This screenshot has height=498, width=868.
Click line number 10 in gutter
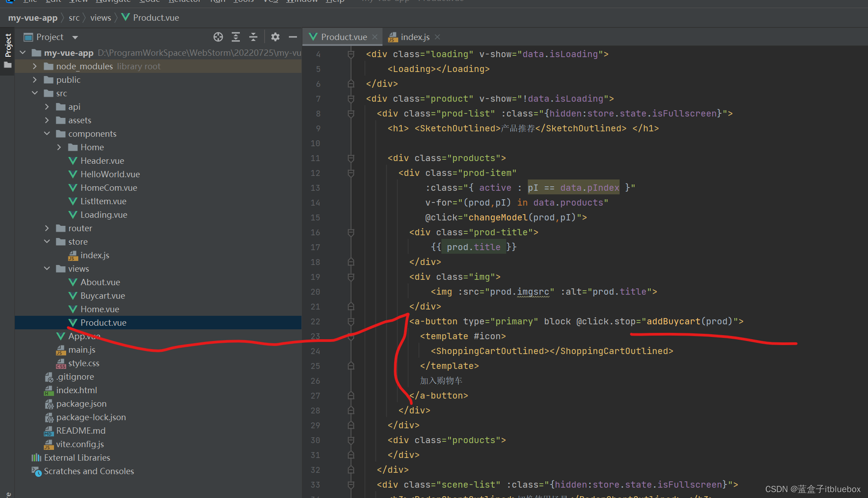tap(315, 143)
